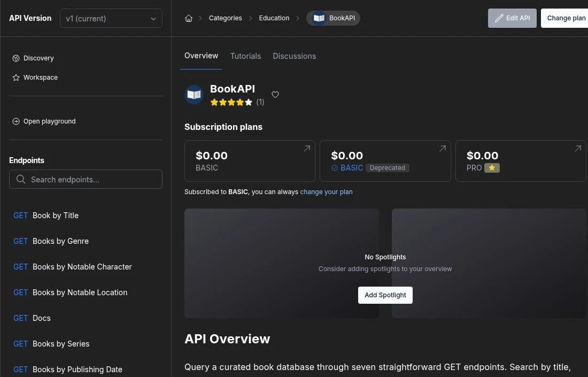Click the Add Spotlight button

(385, 295)
